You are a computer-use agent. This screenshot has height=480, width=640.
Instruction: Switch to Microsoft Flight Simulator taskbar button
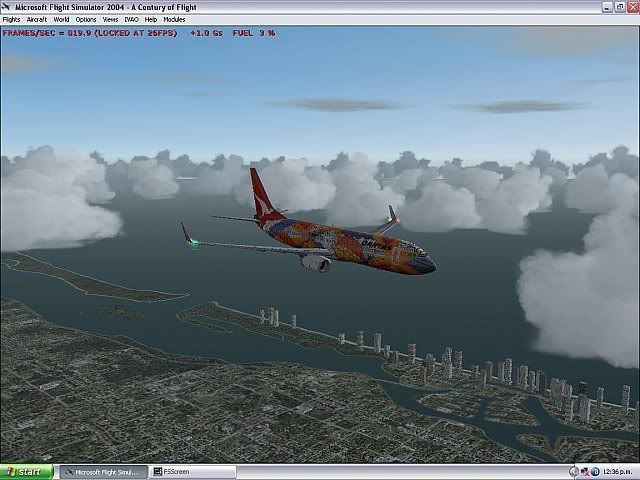click(104, 472)
